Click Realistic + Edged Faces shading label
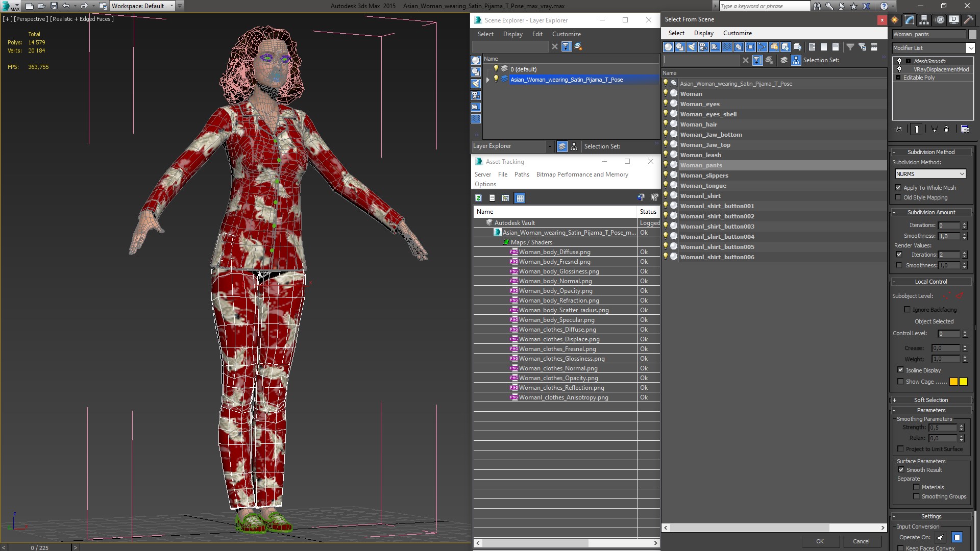 (x=82, y=19)
